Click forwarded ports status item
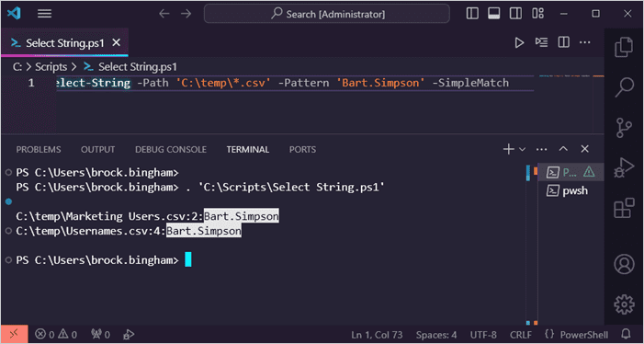Viewport: 644px width, 344px height. point(101,335)
